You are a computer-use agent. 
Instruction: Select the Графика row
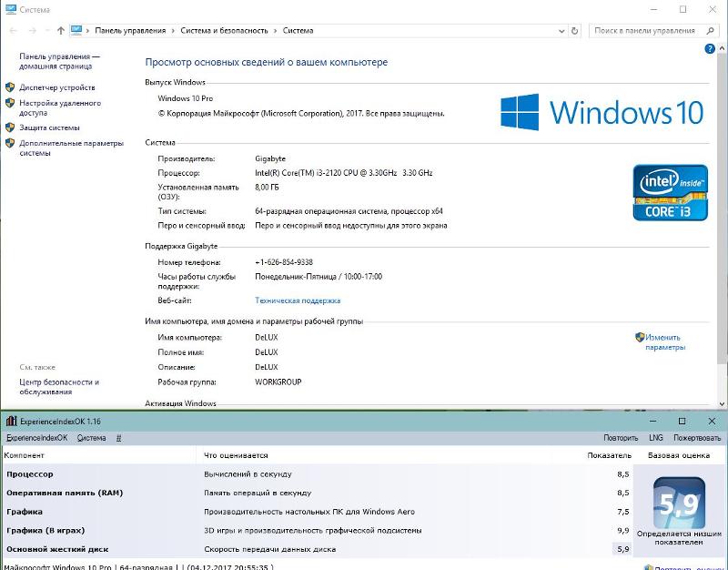point(318,512)
